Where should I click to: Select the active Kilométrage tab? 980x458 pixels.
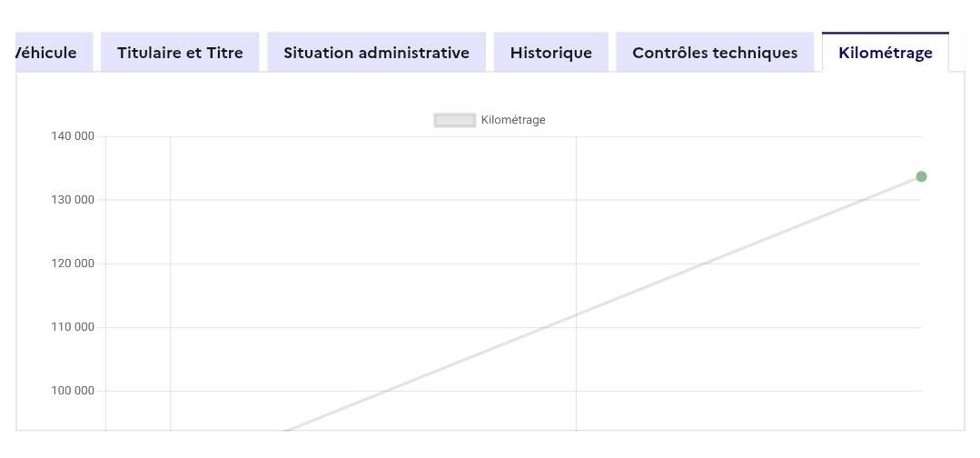point(885,53)
